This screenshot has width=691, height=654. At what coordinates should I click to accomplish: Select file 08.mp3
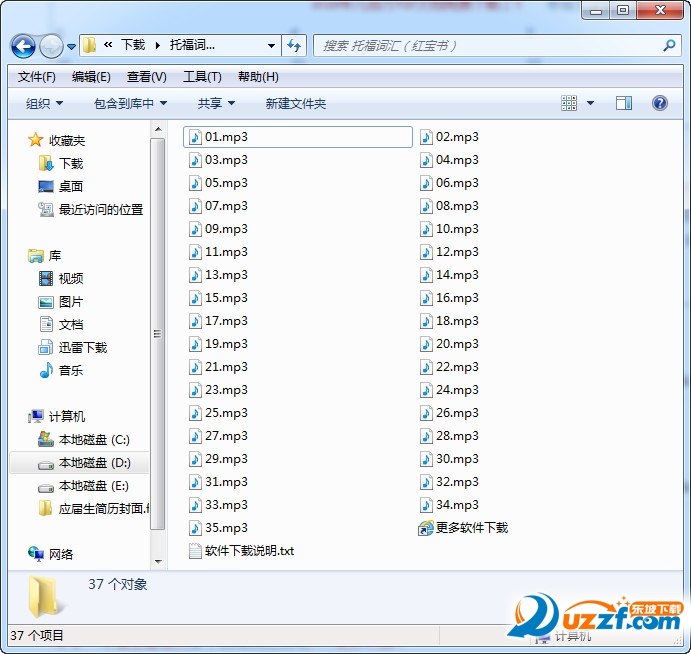click(449, 206)
